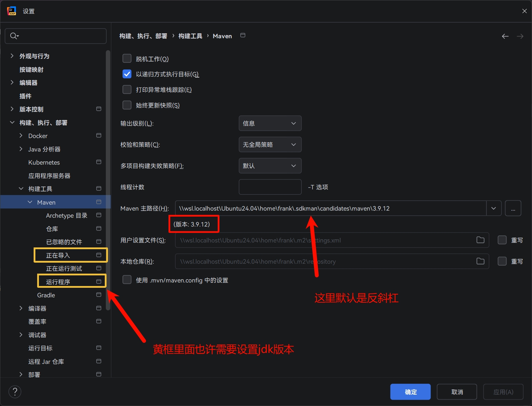
Task: Click project icon beside 运行目标
Action: (99, 348)
